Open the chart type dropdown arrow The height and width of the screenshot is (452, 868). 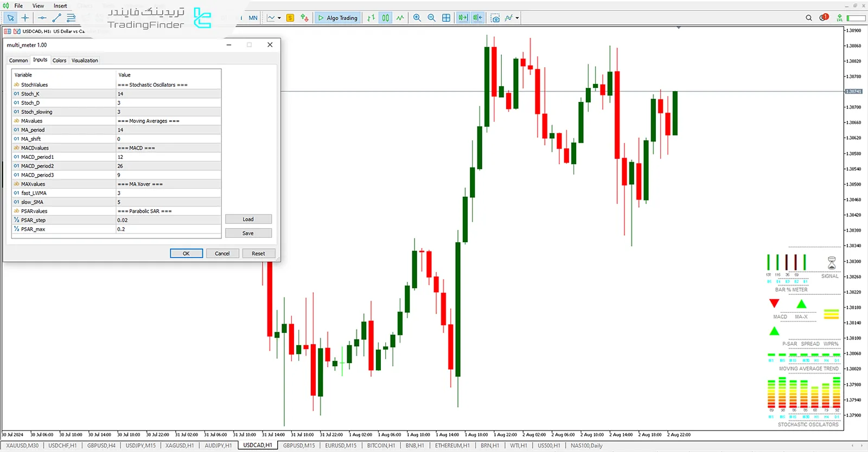(x=279, y=18)
